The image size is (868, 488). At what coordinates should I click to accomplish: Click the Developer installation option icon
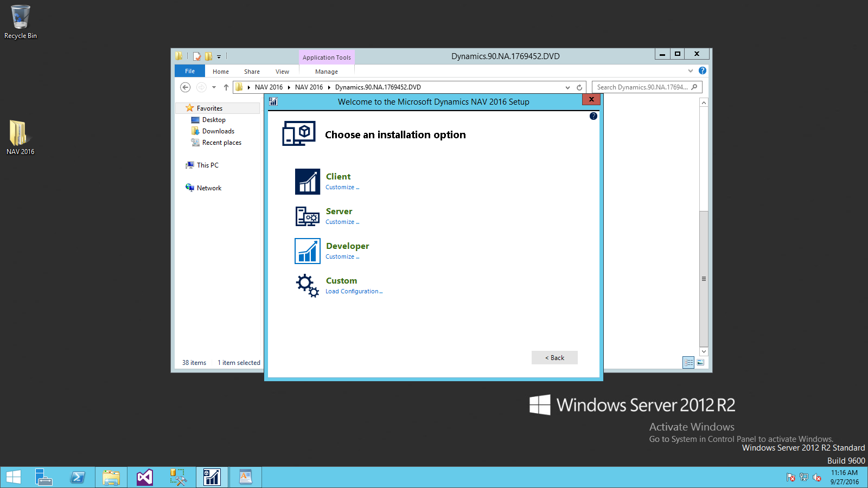(307, 251)
